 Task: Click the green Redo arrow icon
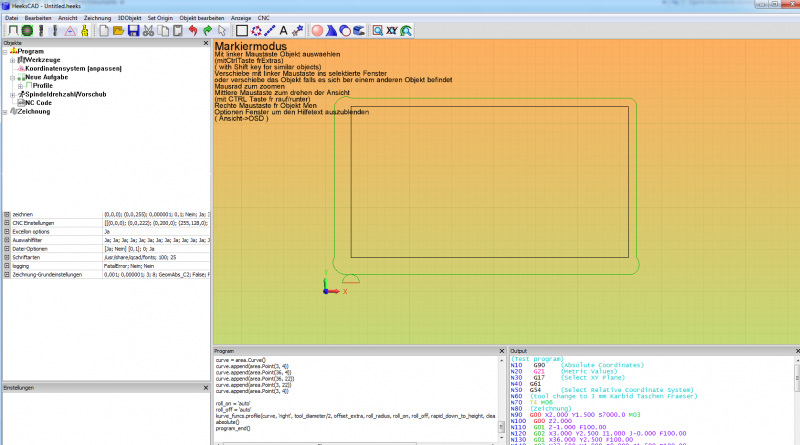(207, 31)
